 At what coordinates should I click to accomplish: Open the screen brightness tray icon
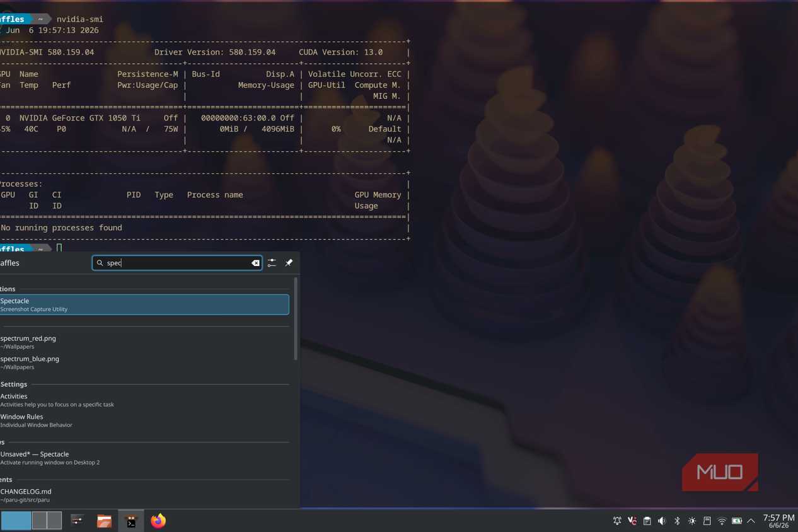(692, 521)
